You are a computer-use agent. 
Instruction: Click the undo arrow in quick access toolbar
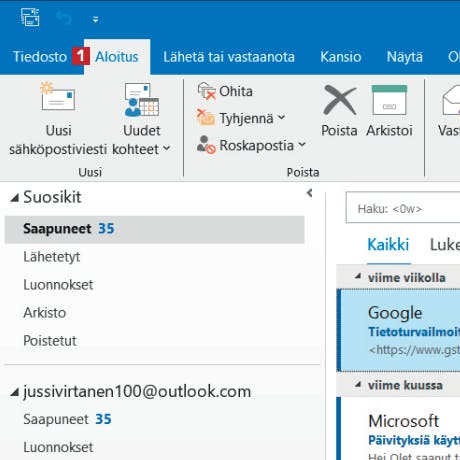tap(64, 18)
